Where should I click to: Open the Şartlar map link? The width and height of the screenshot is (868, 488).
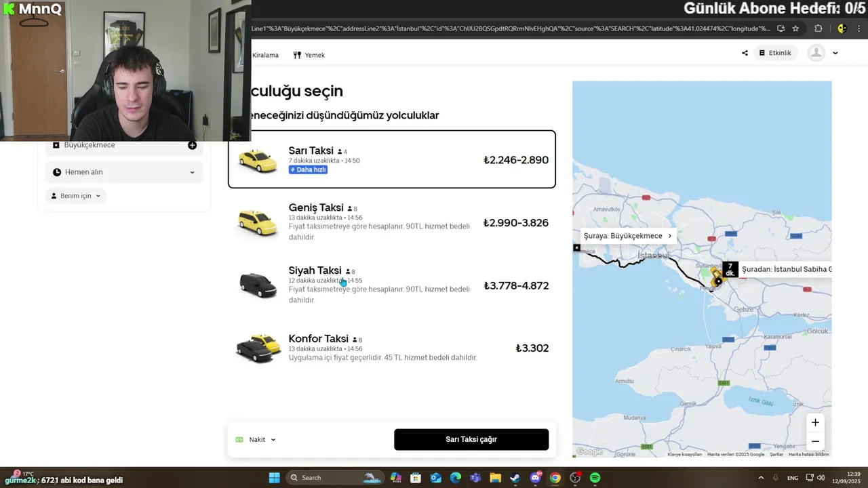[x=776, y=454]
